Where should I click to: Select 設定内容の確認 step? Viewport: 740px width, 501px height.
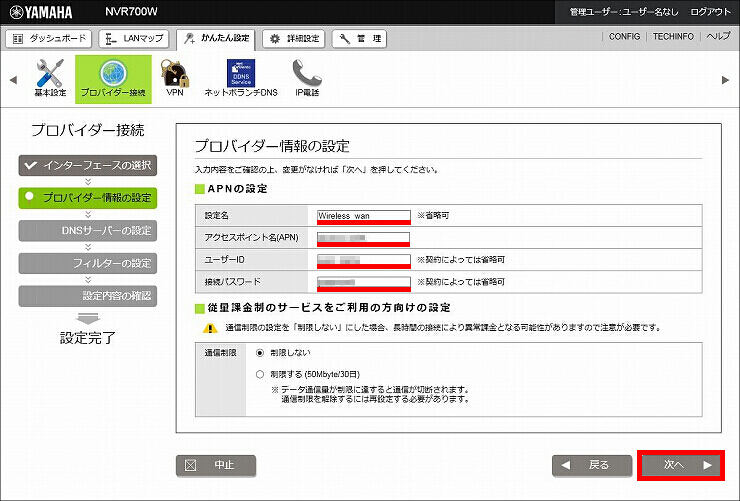click(x=88, y=296)
